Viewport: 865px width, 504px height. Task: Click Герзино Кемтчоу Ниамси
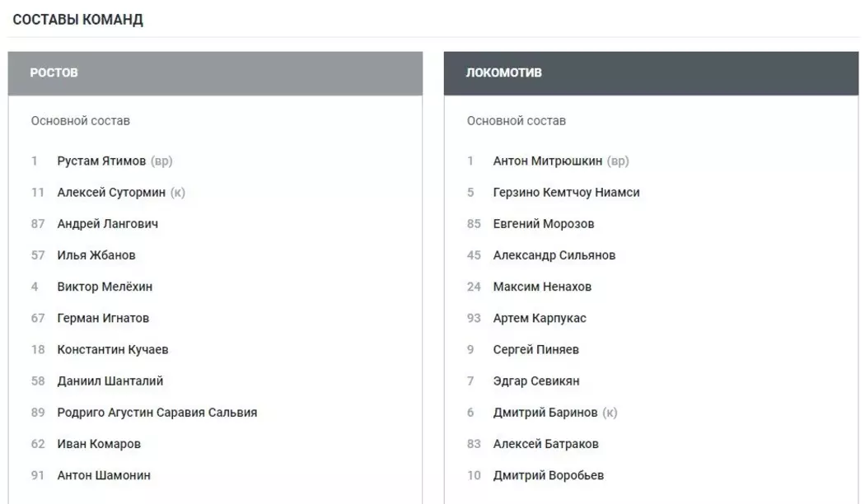[566, 193]
